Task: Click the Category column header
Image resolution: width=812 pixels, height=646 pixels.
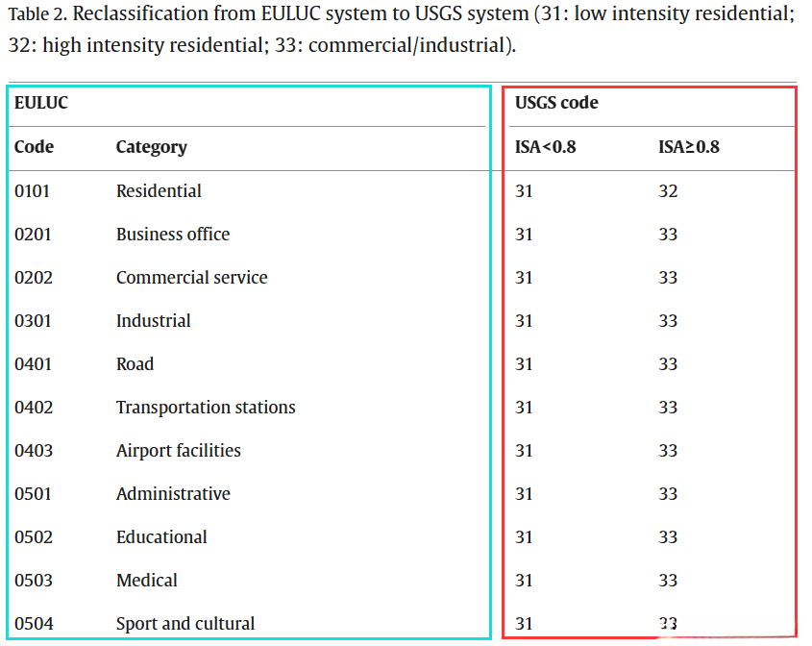Action: pos(151,147)
